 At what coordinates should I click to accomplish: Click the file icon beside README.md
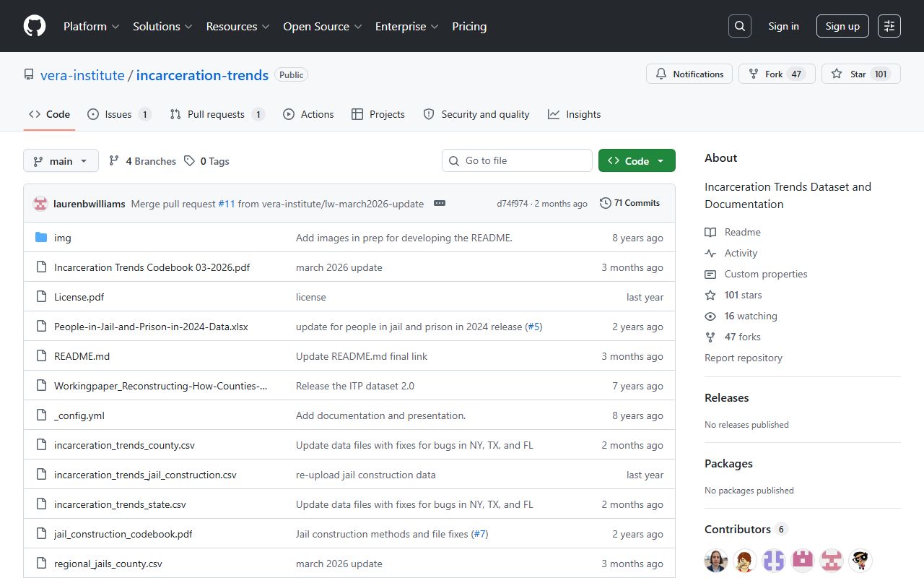tap(41, 356)
